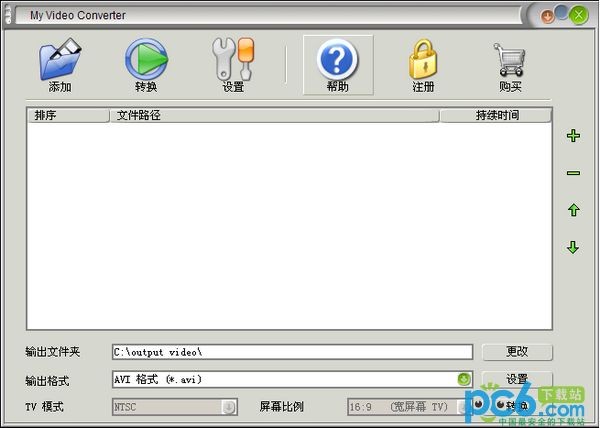
Task: Click the 输出文件夹 path input field
Action: pos(292,352)
